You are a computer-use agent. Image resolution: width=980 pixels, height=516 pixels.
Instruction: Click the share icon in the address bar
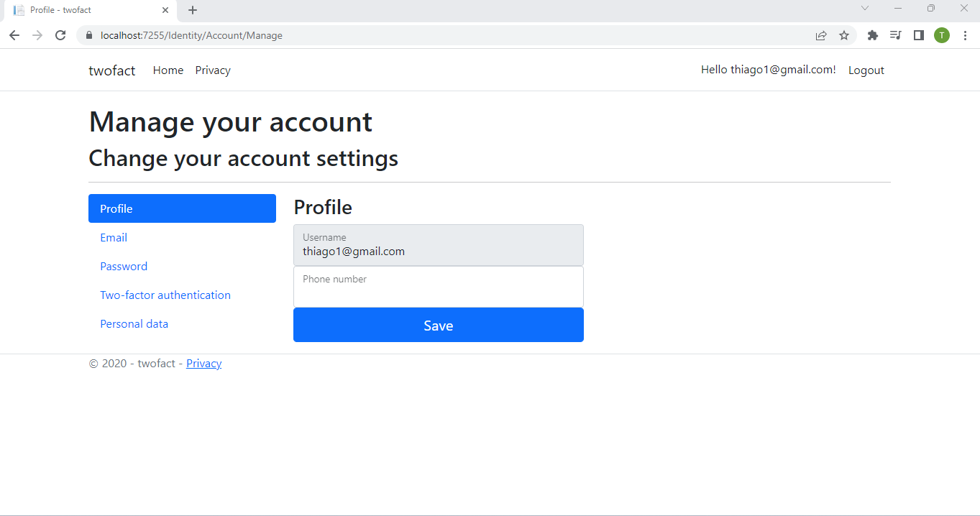click(x=820, y=34)
